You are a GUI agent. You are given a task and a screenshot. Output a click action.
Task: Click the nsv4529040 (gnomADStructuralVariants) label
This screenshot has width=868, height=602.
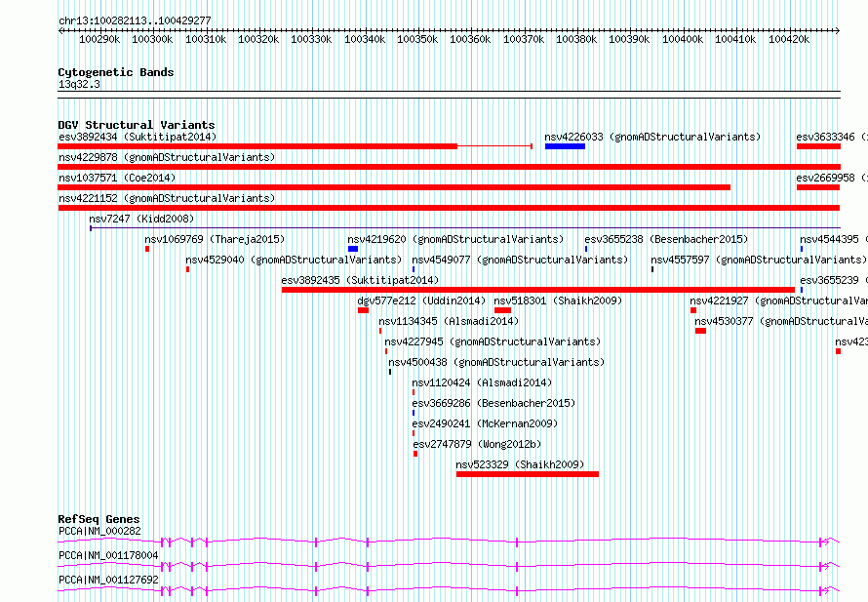[x=294, y=260]
